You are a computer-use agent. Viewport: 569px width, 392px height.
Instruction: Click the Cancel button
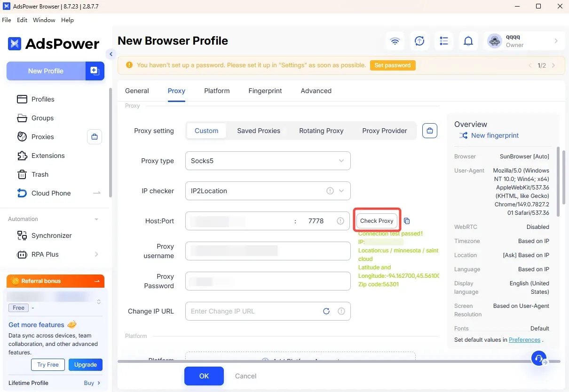click(245, 376)
